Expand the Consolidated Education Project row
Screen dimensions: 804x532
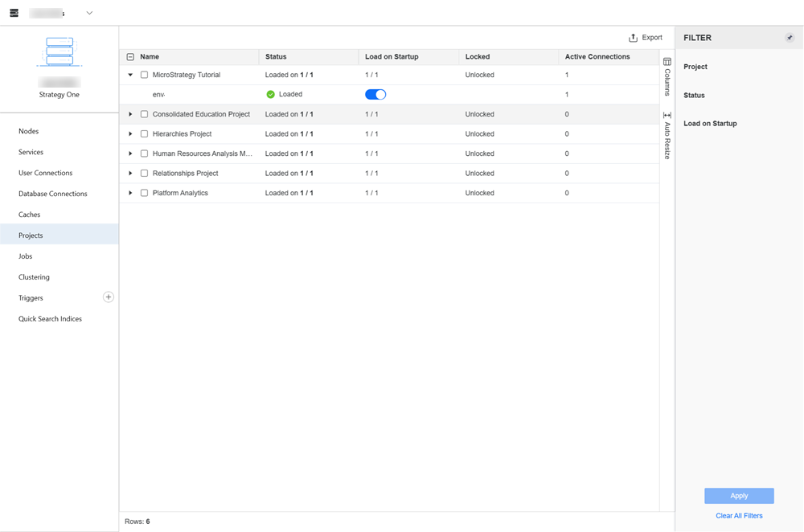[131, 114]
